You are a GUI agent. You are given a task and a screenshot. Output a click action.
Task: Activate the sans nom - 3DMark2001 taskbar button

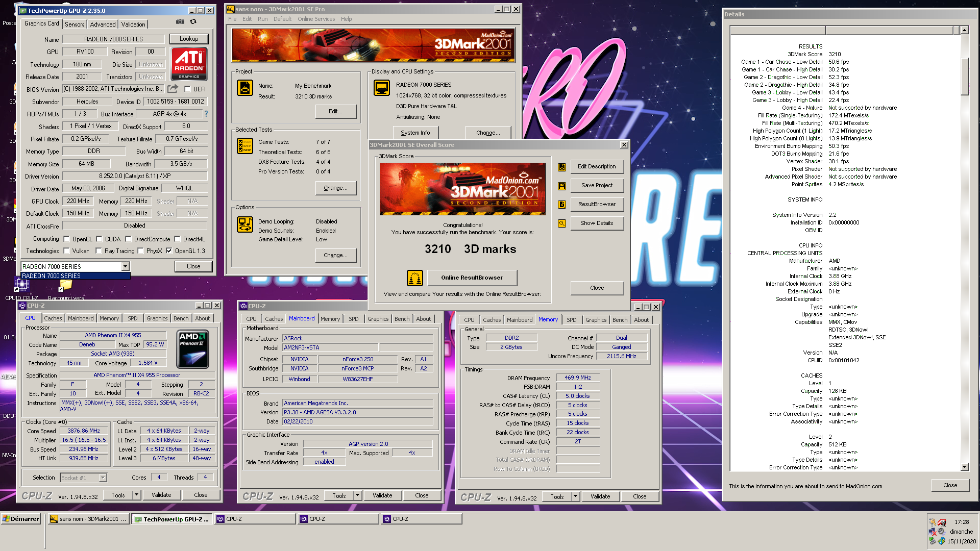89,519
